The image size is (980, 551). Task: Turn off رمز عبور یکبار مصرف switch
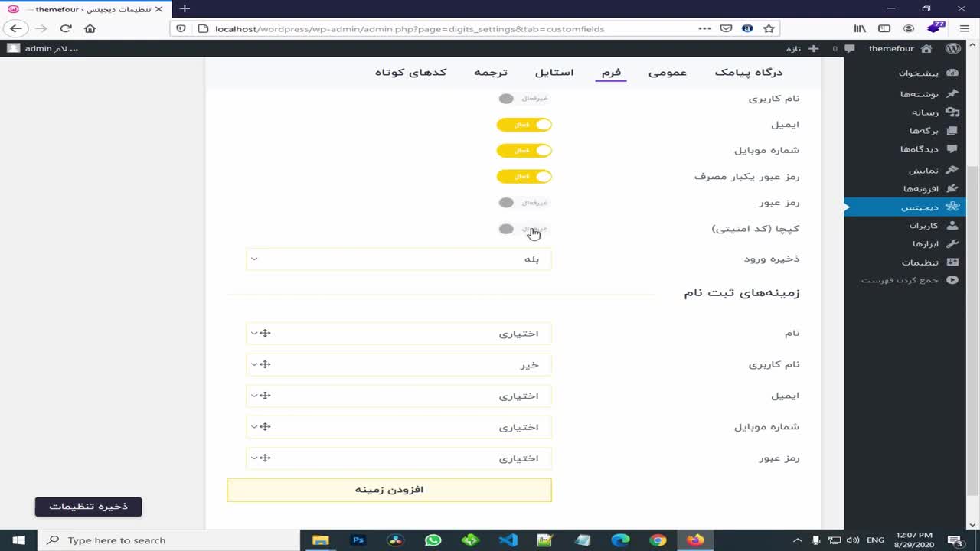coord(524,177)
